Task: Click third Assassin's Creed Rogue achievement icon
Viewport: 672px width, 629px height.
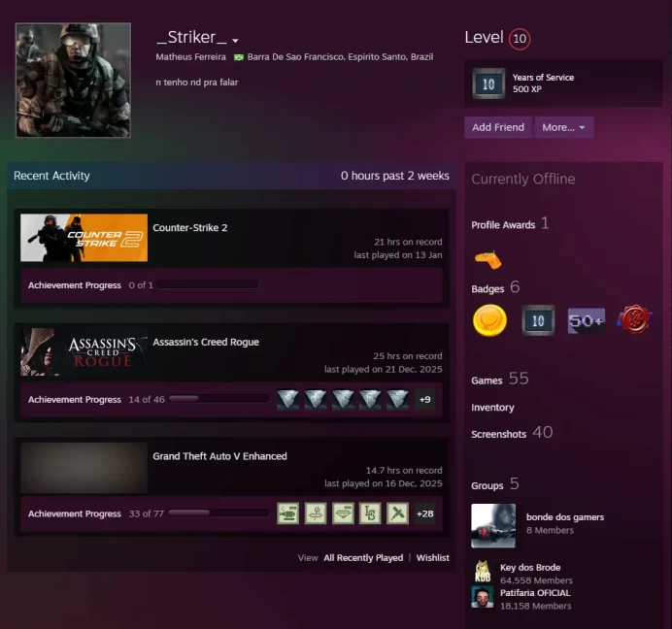Action: [x=343, y=399]
